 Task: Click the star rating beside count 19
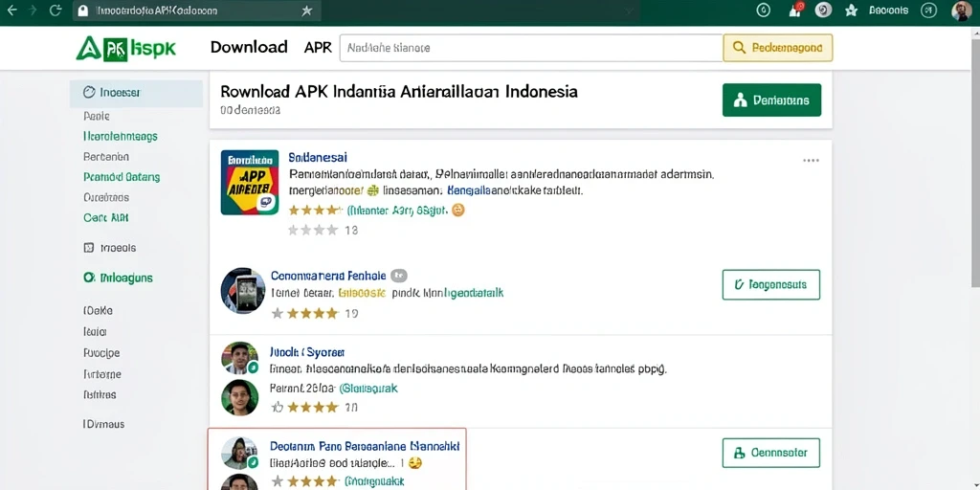(305, 313)
